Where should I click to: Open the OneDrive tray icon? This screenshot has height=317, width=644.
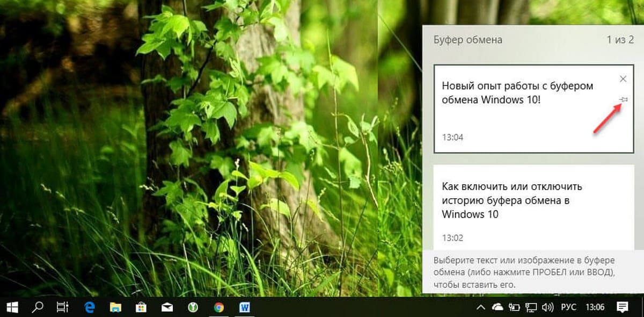(x=497, y=307)
